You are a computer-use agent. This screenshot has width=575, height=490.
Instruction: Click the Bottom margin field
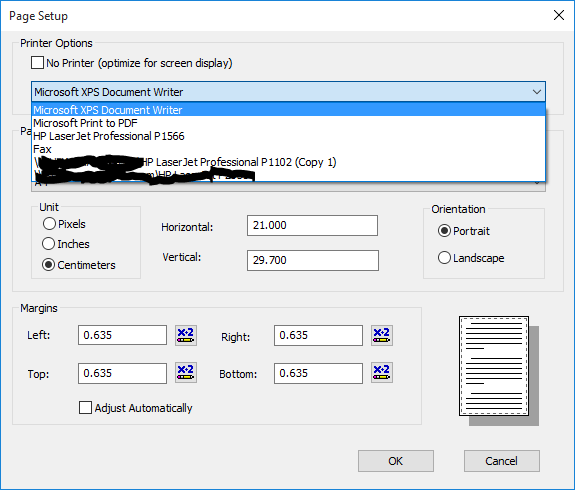(x=318, y=373)
